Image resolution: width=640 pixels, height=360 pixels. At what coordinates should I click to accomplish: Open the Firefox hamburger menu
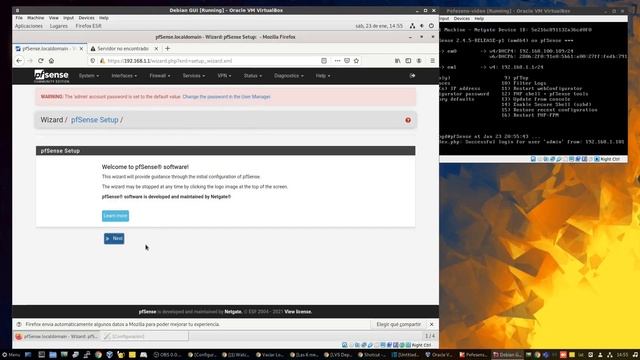(432, 60)
